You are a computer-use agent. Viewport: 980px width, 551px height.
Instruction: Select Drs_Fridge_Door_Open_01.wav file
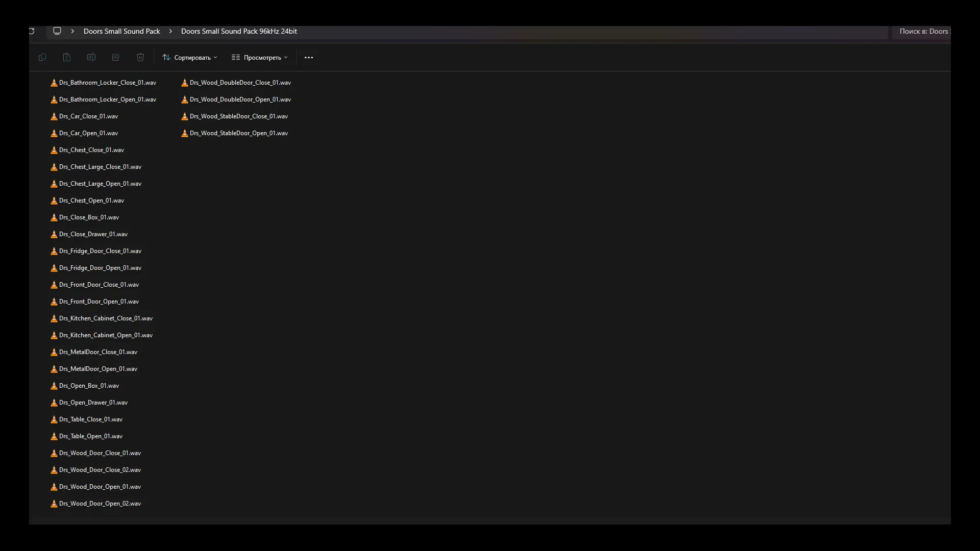(x=100, y=268)
